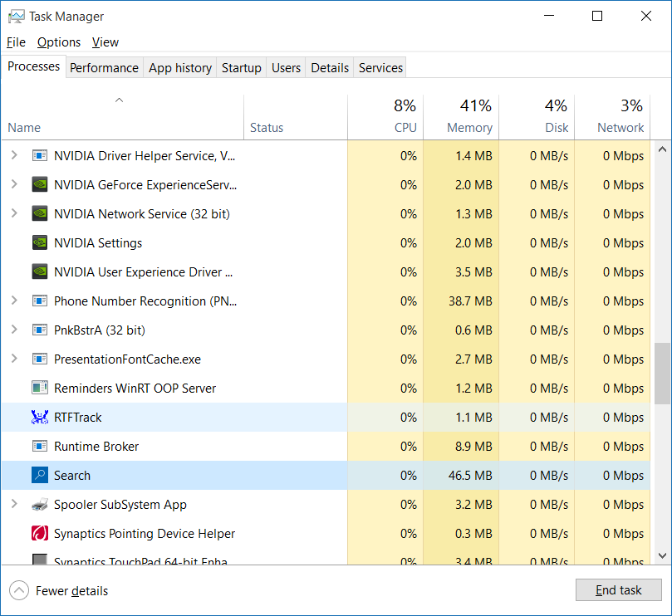Select Reminders WinRT OOP Server name
The height and width of the screenshot is (616, 672).
[135, 388]
